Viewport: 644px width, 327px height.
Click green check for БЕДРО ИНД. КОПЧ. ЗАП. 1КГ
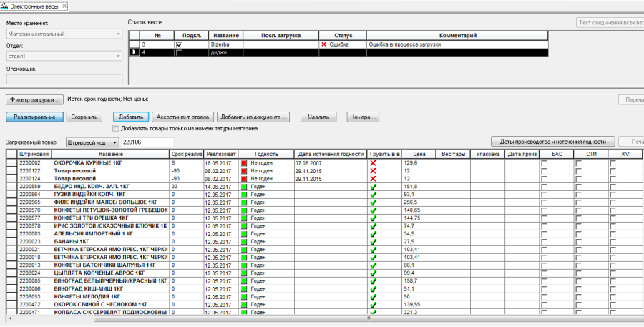point(374,187)
